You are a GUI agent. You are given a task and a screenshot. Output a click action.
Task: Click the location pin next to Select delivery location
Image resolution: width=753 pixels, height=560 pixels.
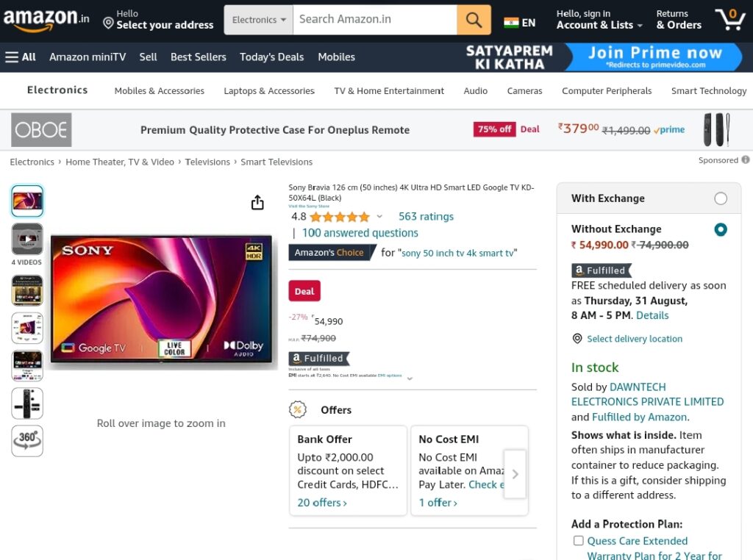pos(577,339)
